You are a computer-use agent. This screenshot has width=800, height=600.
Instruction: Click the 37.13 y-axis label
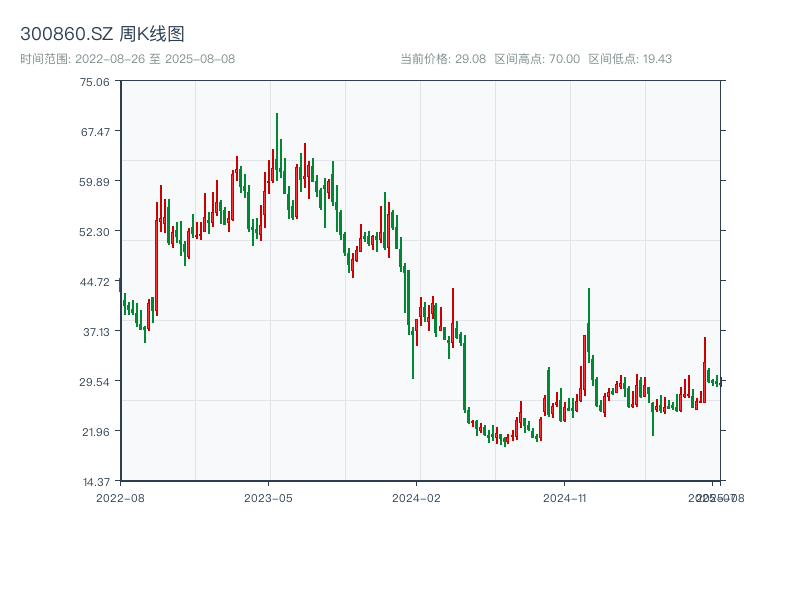pos(95,332)
